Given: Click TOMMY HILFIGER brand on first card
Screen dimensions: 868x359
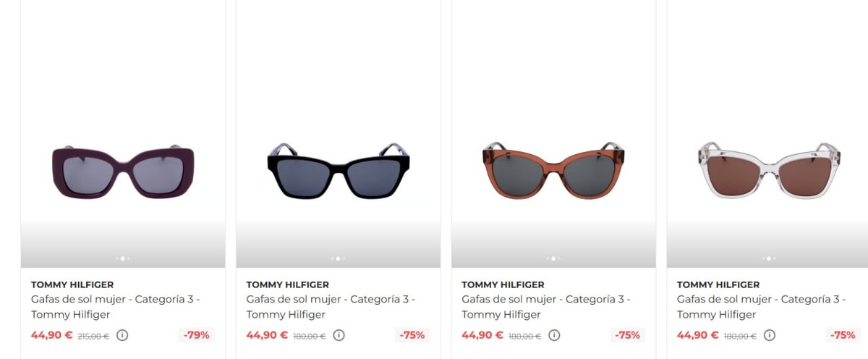Looking at the screenshot, I should click(x=72, y=284).
